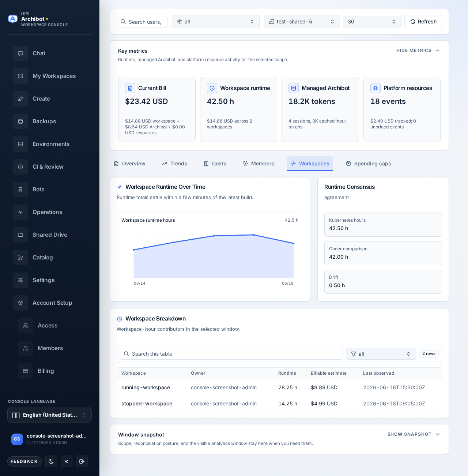This screenshot has width=468, height=476.
Task: Open the Chat sidebar icon
Action: (x=20, y=53)
